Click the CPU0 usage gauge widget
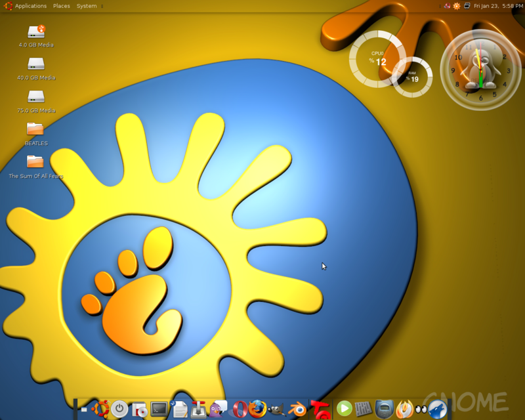This screenshot has width=525, height=420. [377, 59]
